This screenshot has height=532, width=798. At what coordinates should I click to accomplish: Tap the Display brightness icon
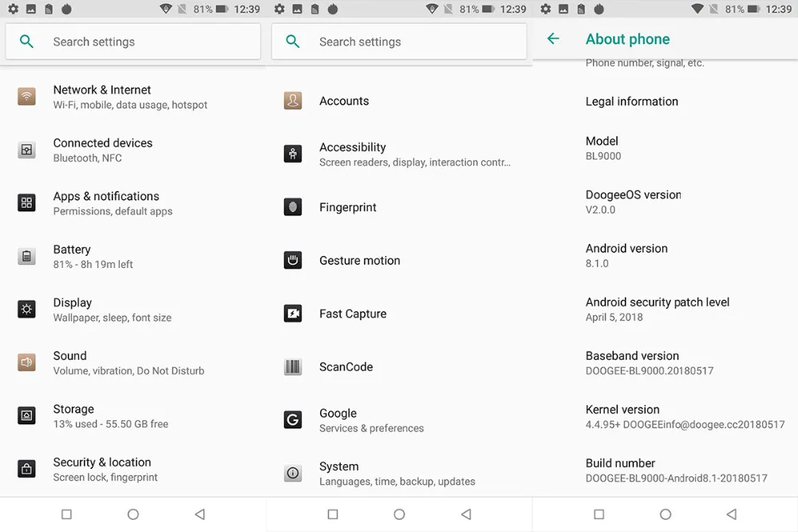[x=26, y=309]
